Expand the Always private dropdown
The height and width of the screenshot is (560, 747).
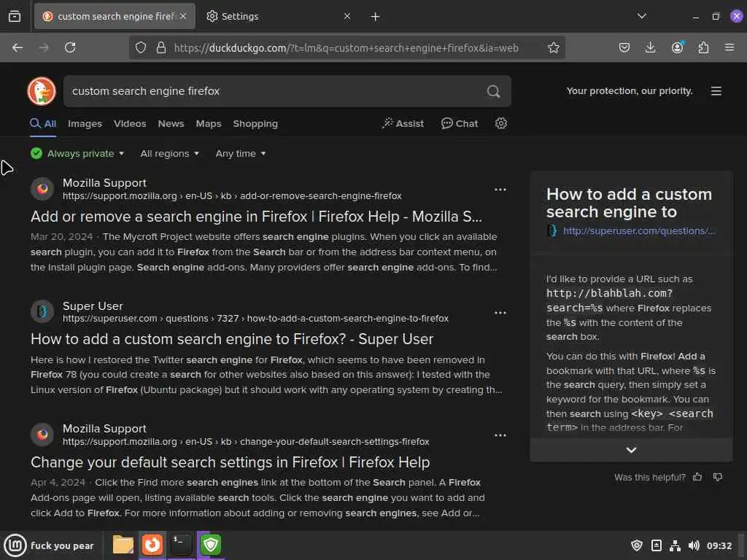[x=77, y=153]
